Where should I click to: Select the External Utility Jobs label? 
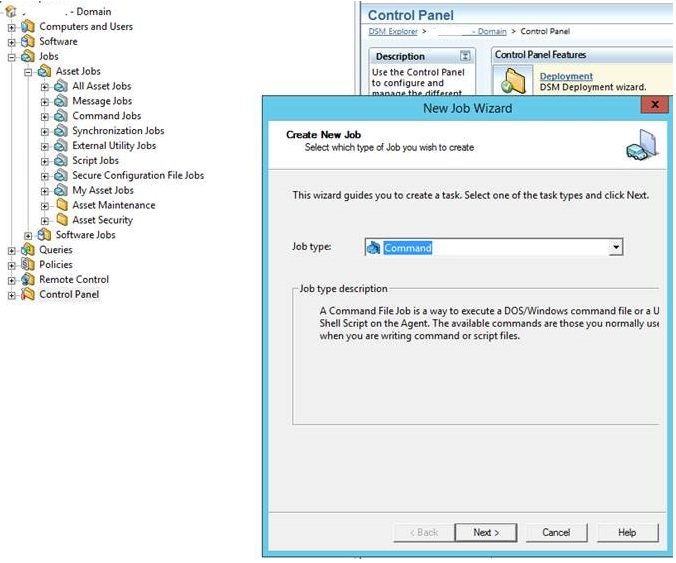(x=114, y=146)
